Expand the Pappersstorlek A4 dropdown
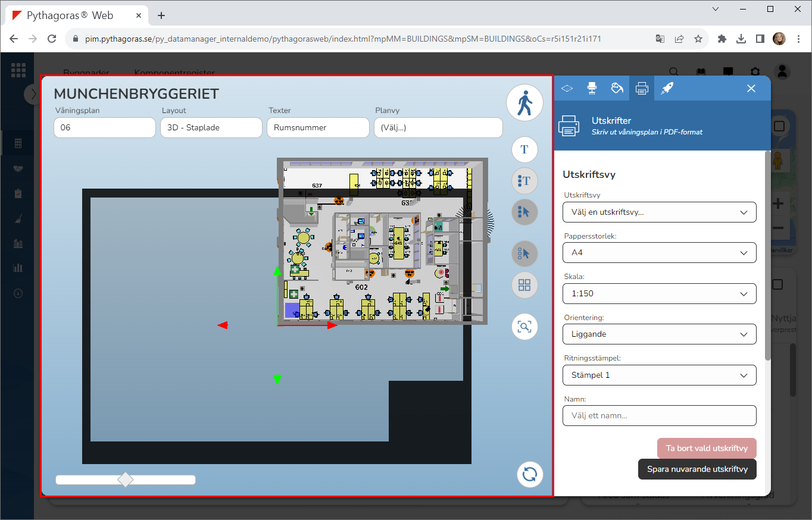 pos(659,253)
